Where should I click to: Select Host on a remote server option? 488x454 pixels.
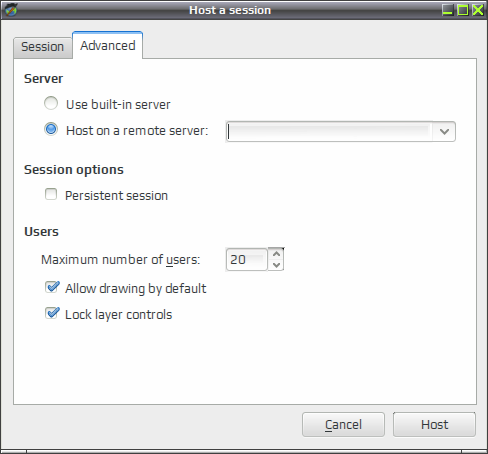coord(51,129)
